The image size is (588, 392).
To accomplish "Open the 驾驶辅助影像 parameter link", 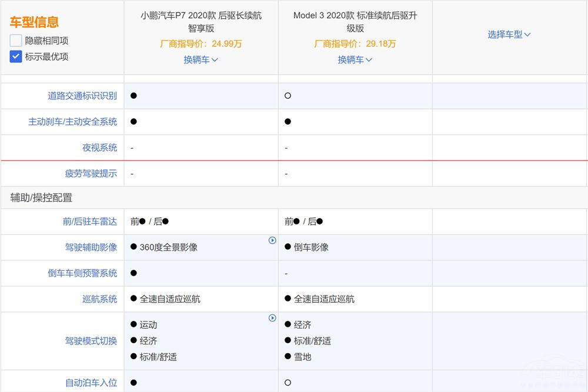I will [x=91, y=247].
